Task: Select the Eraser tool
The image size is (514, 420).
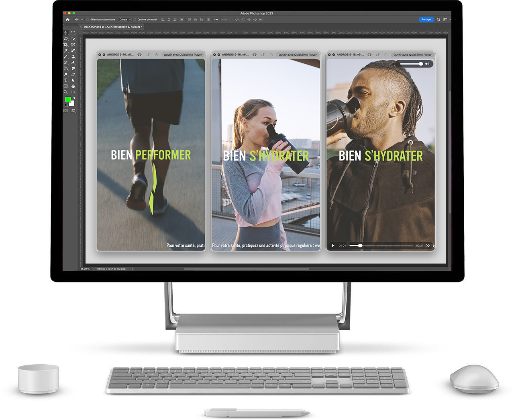Action: [x=73, y=63]
